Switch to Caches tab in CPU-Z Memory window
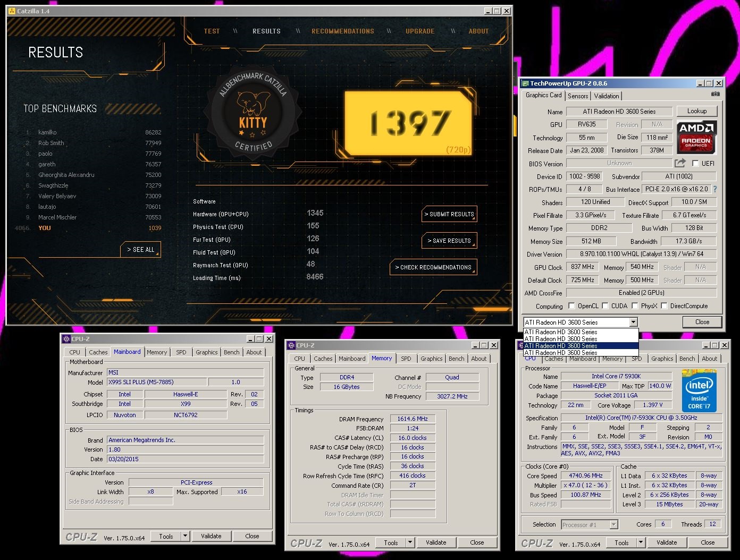Viewport: 740px width, 560px height. click(323, 359)
